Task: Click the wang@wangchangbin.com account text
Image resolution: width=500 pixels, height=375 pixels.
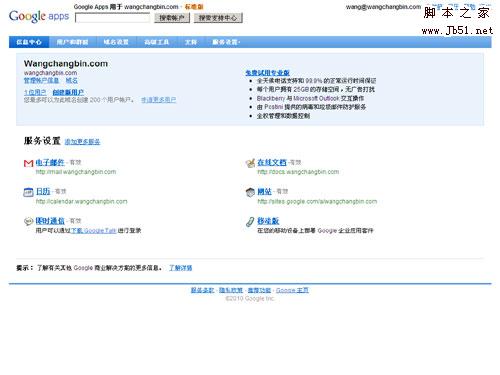Action: coord(383,7)
